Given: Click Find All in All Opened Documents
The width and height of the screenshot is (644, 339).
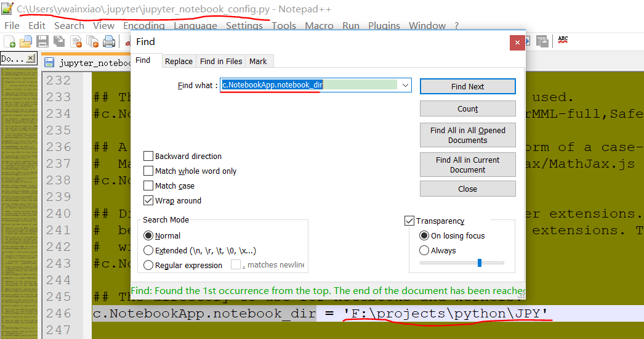Looking at the screenshot, I should [467, 135].
